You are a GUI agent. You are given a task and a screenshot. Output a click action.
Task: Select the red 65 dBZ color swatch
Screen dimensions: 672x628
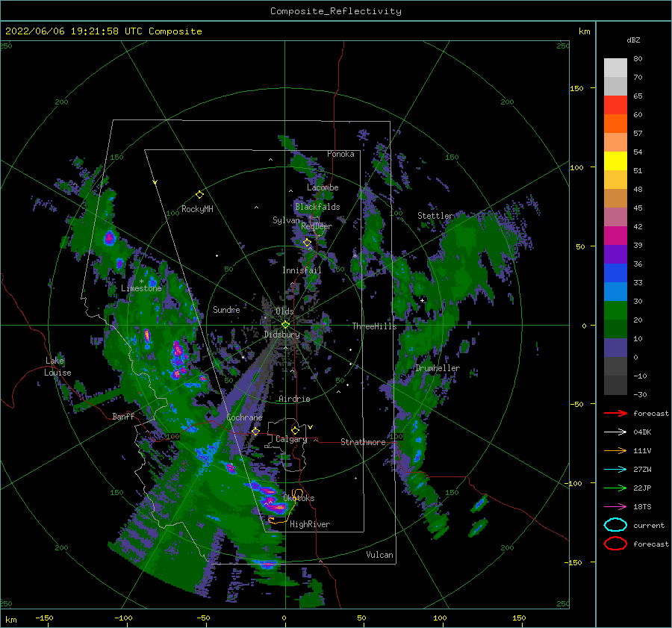coord(615,105)
